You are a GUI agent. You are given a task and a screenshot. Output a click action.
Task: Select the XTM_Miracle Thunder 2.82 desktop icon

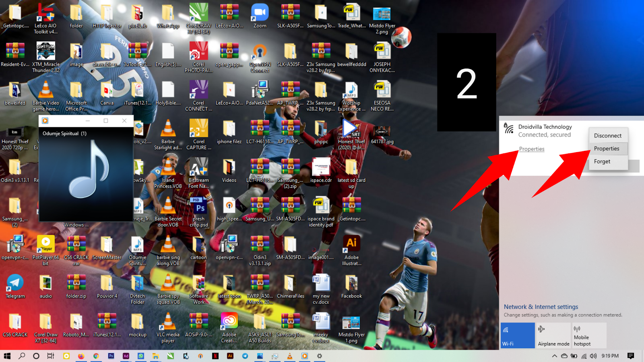(45, 58)
